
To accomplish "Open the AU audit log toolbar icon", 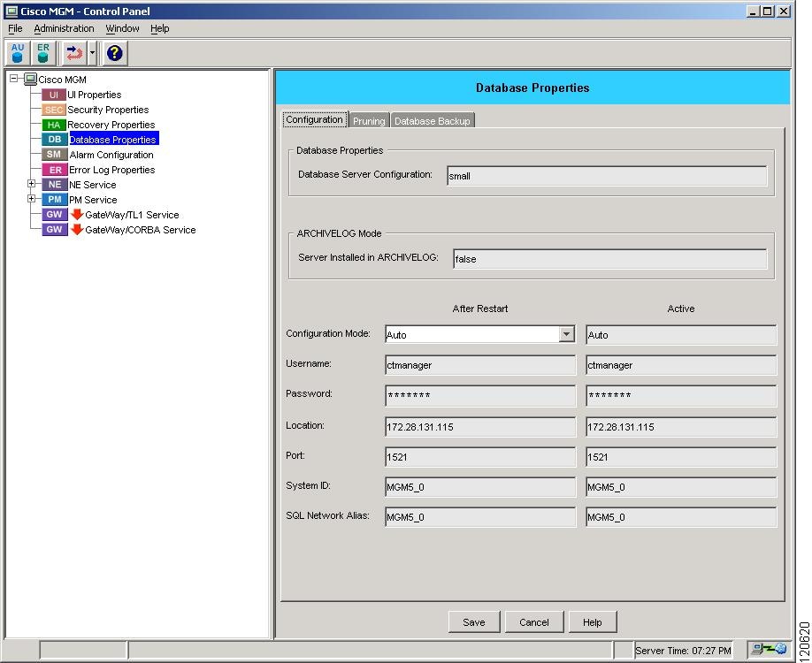I will [x=18, y=53].
